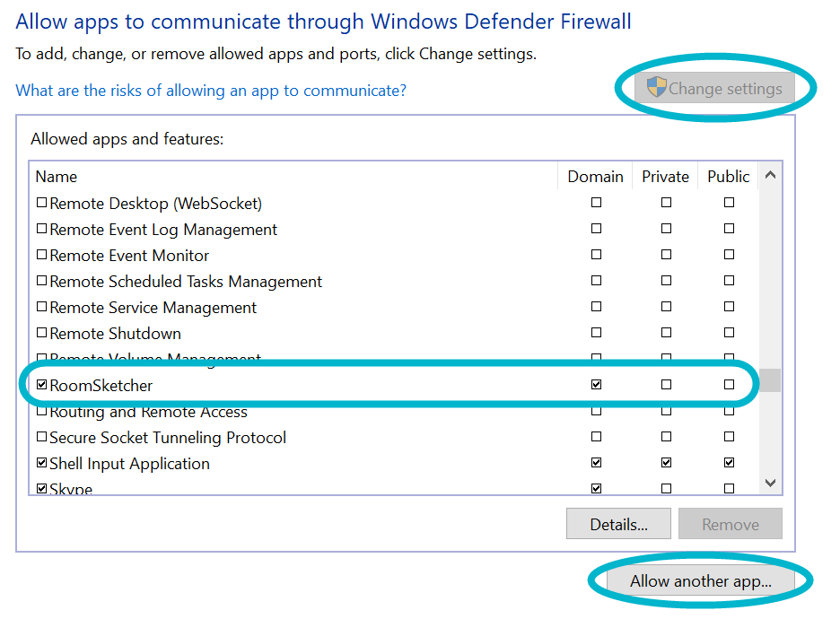Check Secure Socket Tunneling Protocol Private box
The height and width of the screenshot is (619, 840).
click(x=666, y=438)
